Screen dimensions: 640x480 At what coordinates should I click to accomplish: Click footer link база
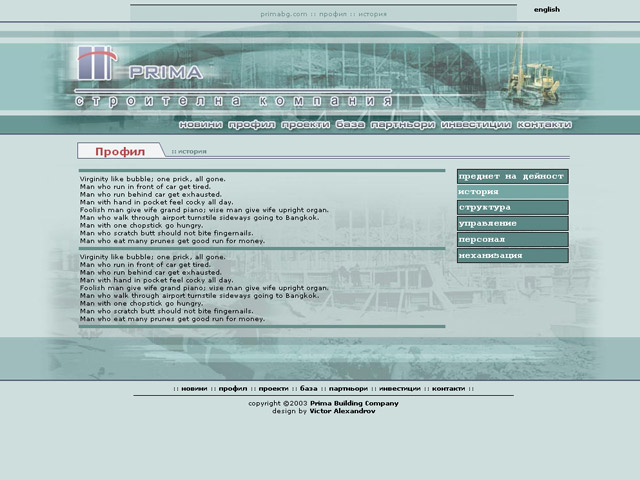(309, 389)
